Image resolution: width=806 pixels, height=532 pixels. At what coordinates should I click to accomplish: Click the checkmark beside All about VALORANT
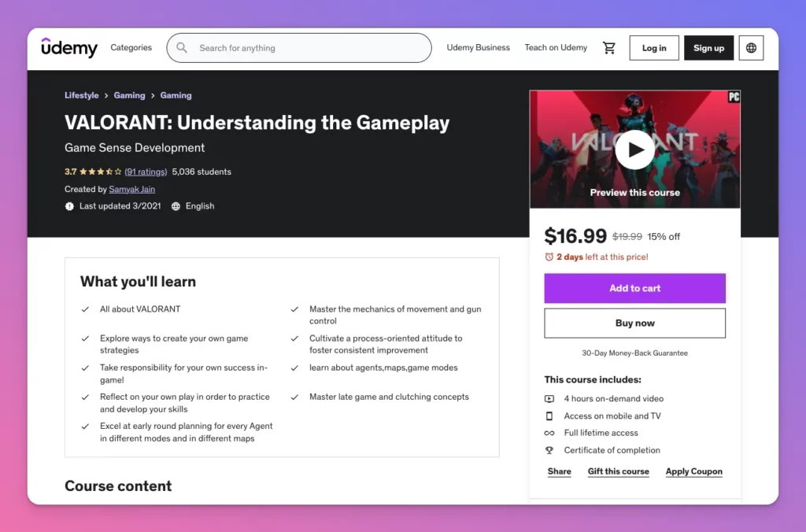pos(86,308)
